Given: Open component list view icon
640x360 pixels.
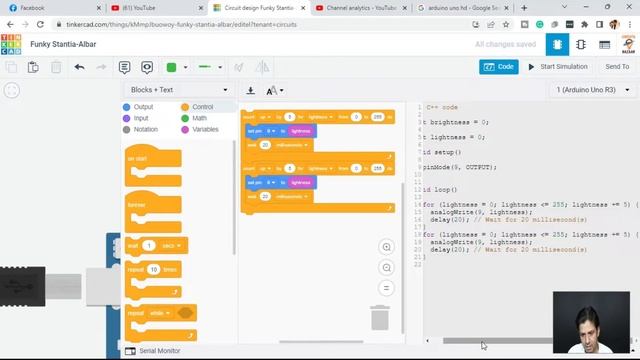Looking at the screenshot, I should pyautogui.click(x=604, y=44).
